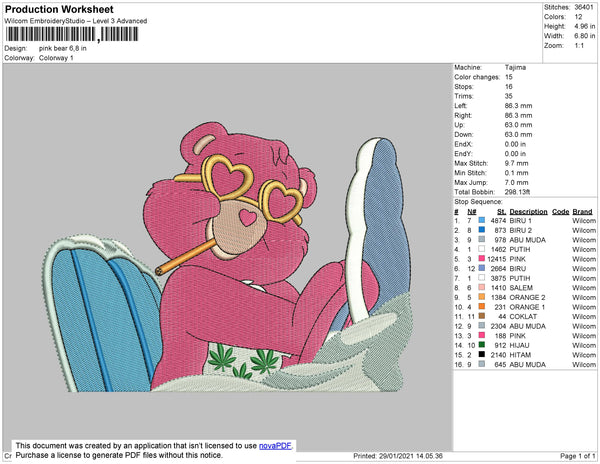Click the Zoom value "1:1"
The height and width of the screenshot is (464, 600).
coord(579,46)
